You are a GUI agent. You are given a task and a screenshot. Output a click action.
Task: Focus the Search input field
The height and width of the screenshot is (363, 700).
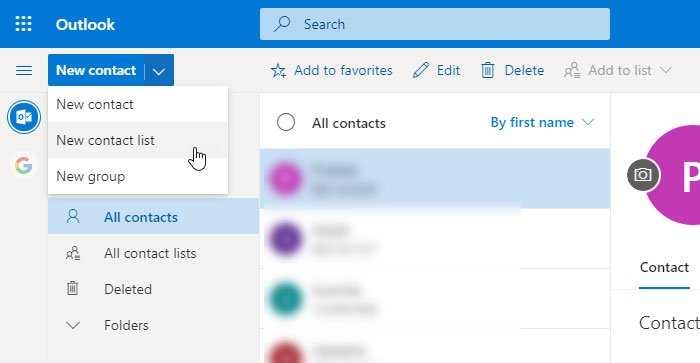[x=435, y=24]
